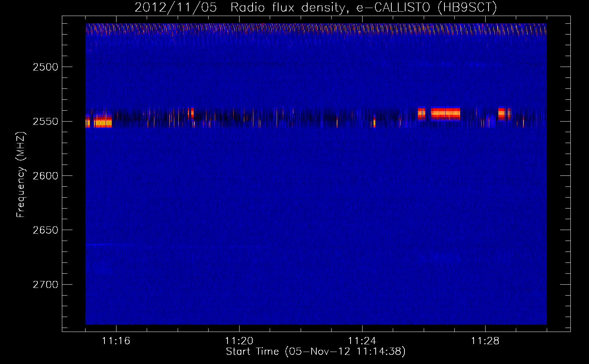Click the 2650 frequency tick label
Image resolution: width=589 pixels, height=364 pixels.
coord(46,230)
